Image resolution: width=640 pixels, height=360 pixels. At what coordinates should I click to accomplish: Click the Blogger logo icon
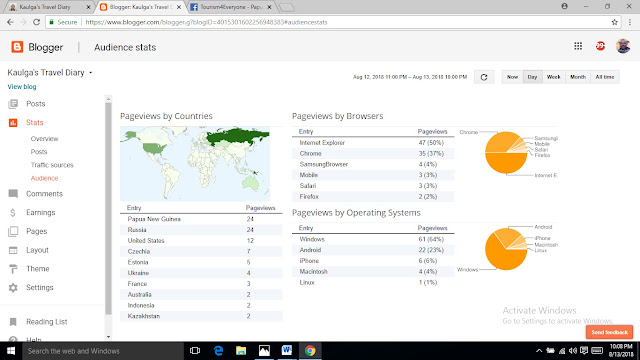pyautogui.click(x=17, y=47)
